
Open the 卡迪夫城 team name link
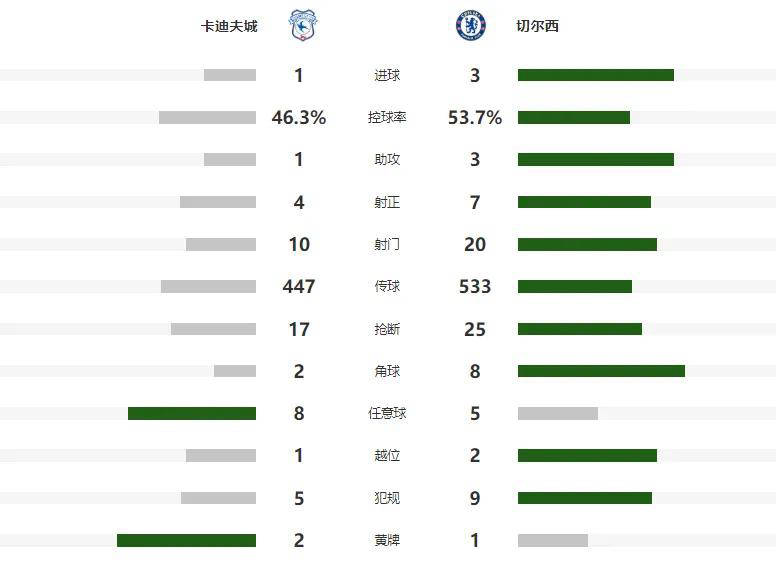[229, 26]
